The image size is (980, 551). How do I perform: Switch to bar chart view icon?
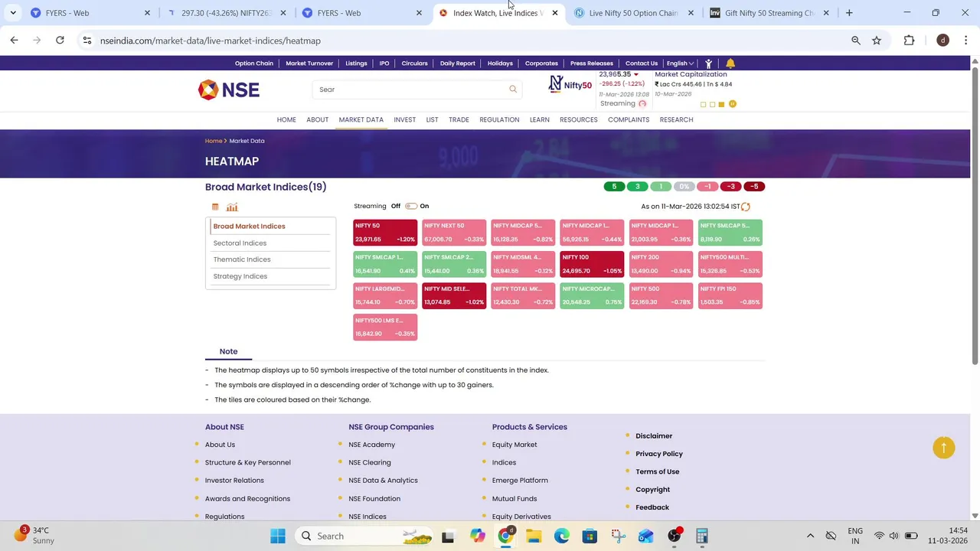(232, 207)
